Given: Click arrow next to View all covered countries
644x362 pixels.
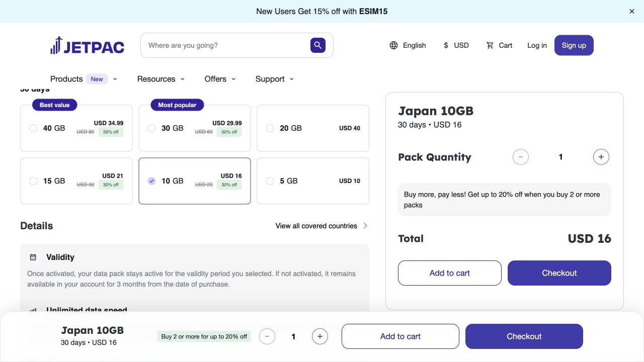Looking at the screenshot, I should click(365, 226).
